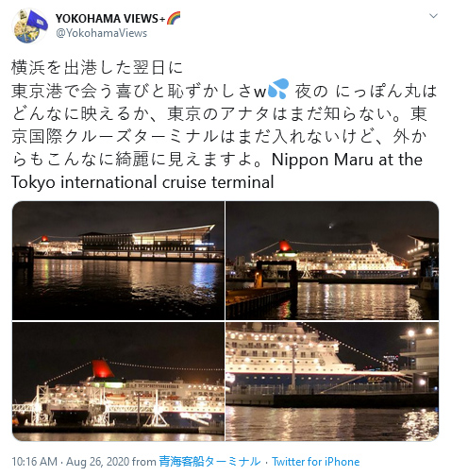Click the line starting 東京港で会う喜び
The image size is (451, 476).
(225, 91)
